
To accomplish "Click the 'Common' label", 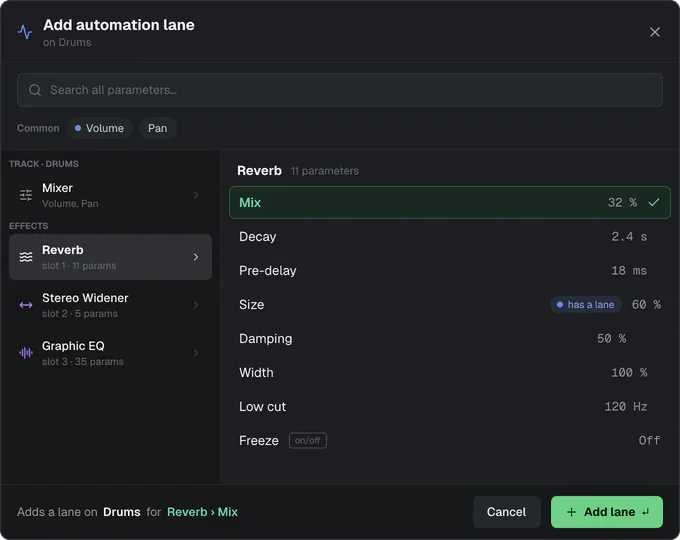I will tap(38, 128).
